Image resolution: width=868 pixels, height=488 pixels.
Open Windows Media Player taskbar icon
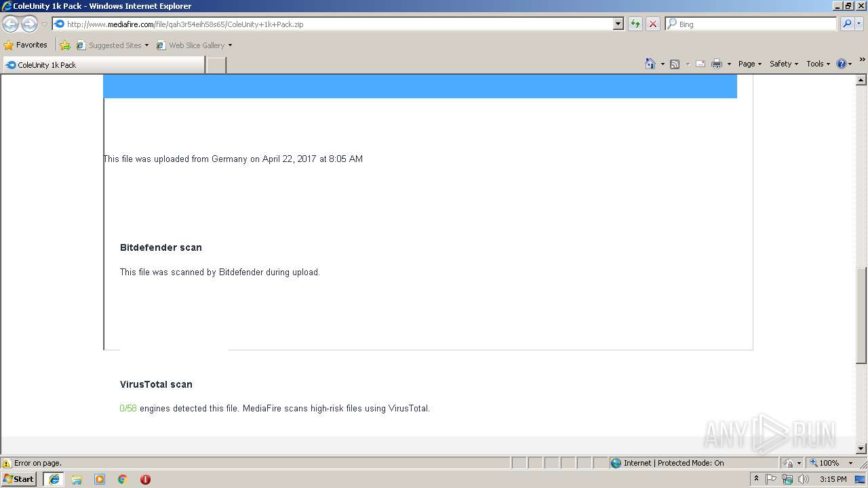coord(100,479)
